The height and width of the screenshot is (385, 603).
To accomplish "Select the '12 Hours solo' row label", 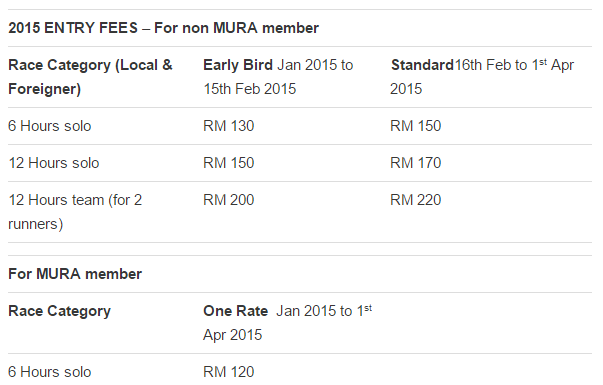I will (54, 163).
